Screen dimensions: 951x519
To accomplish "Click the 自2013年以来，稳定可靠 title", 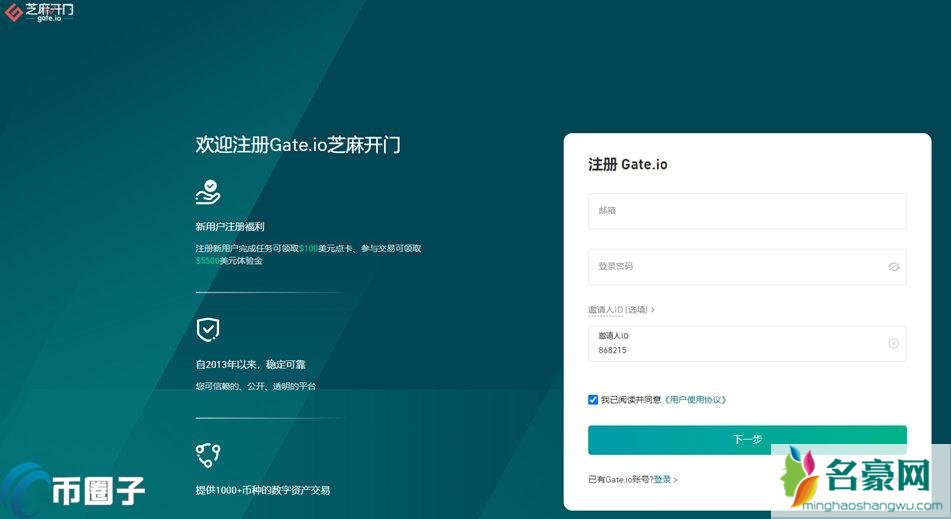I will pos(249,365).
